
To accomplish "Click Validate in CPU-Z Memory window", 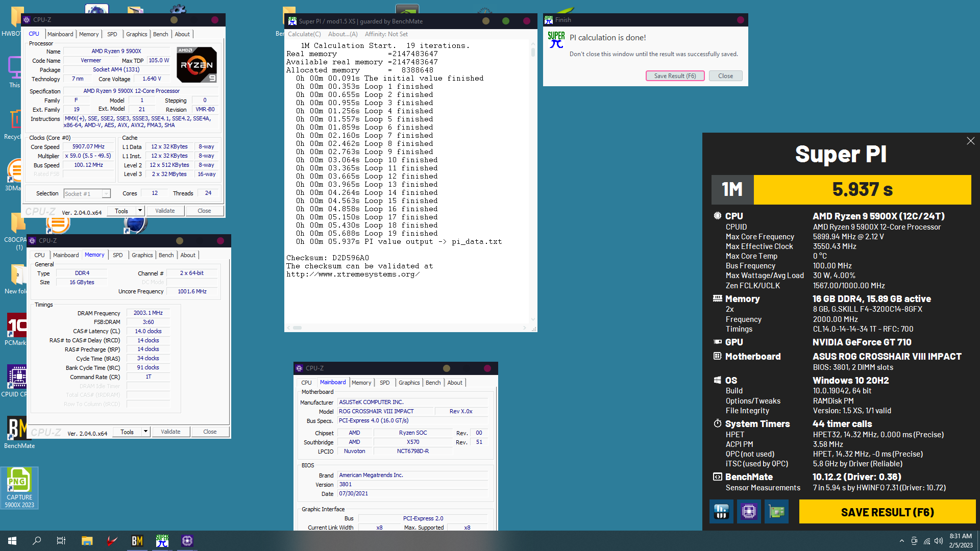I will pyautogui.click(x=170, y=432).
